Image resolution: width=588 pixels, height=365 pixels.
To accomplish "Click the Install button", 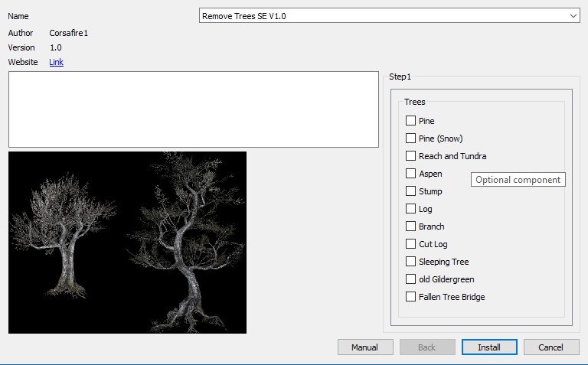I will point(489,347).
